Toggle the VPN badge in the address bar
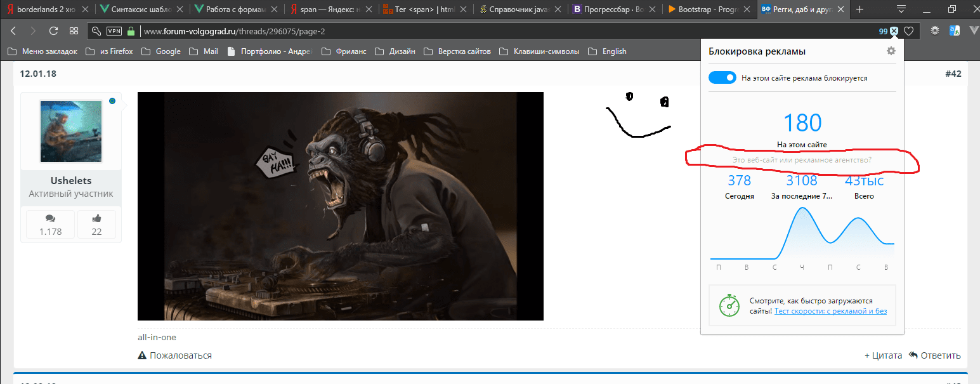The width and height of the screenshot is (980, 384). pos(114,30)
